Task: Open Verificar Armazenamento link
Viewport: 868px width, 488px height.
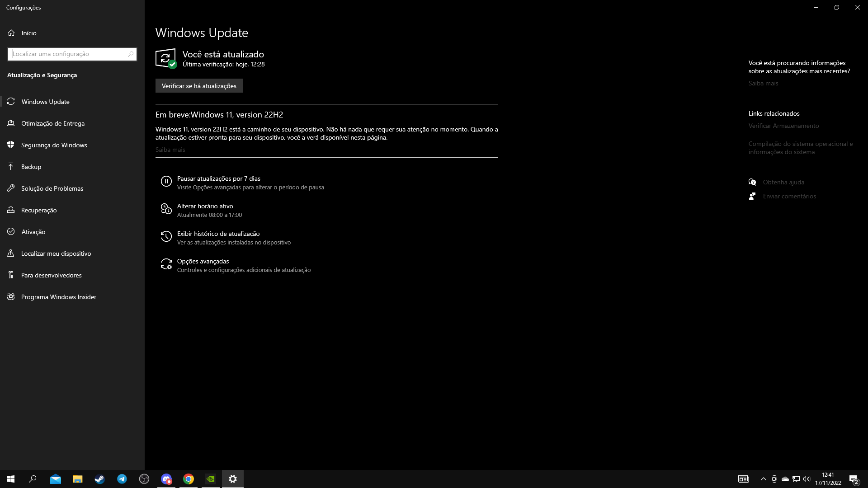Action: pyautogui.click(x=783, y=126)
